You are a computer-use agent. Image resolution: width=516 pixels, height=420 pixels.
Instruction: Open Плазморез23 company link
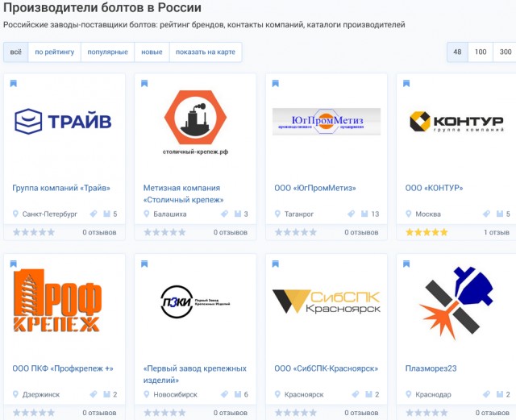click(x=431, y=368)
